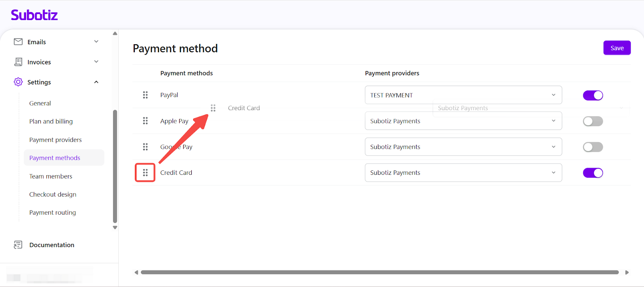Click the Save button
The height and width of the screenshot is (287, 644).
[617, 48]
